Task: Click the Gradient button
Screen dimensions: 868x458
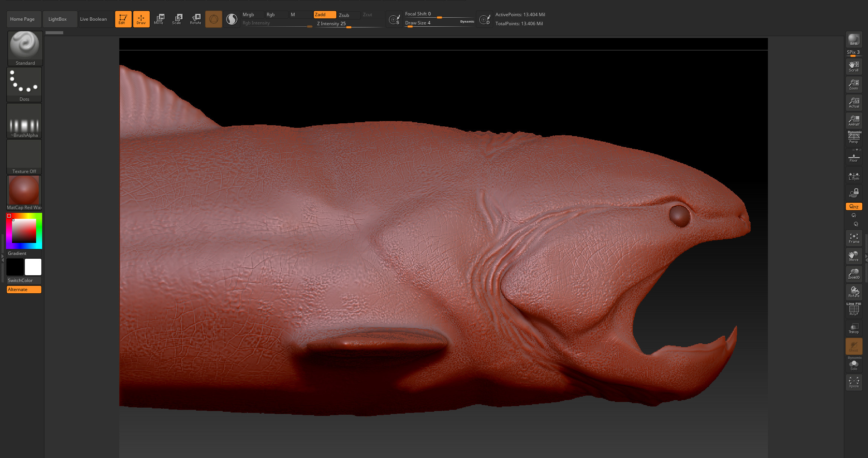Action: point(24,253)
